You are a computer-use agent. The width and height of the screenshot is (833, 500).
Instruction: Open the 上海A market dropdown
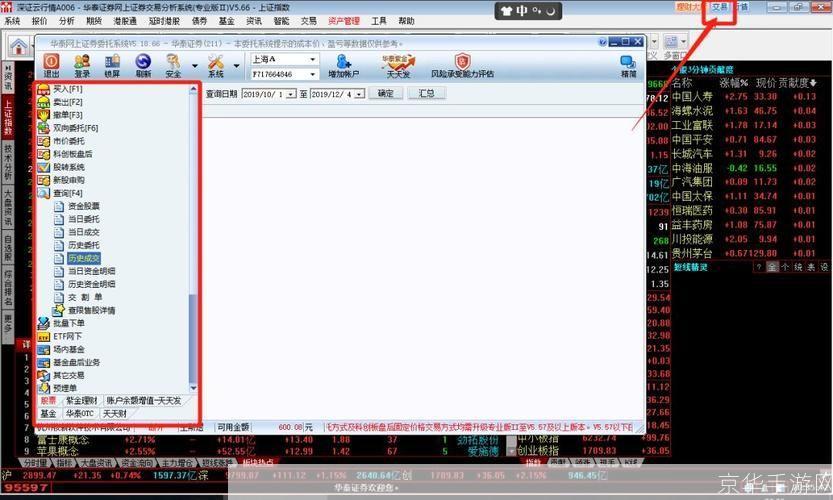coord(312,59)
